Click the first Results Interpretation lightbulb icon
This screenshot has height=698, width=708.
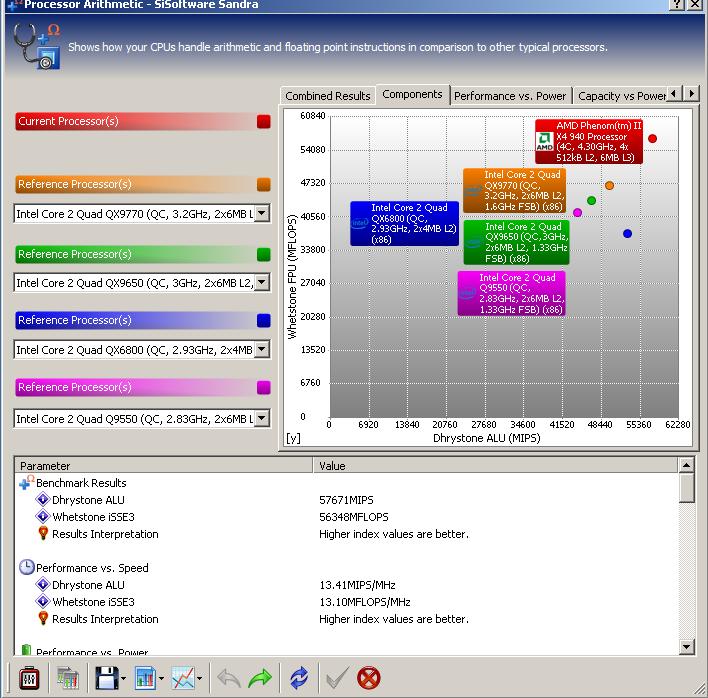(x=43, y=533)
